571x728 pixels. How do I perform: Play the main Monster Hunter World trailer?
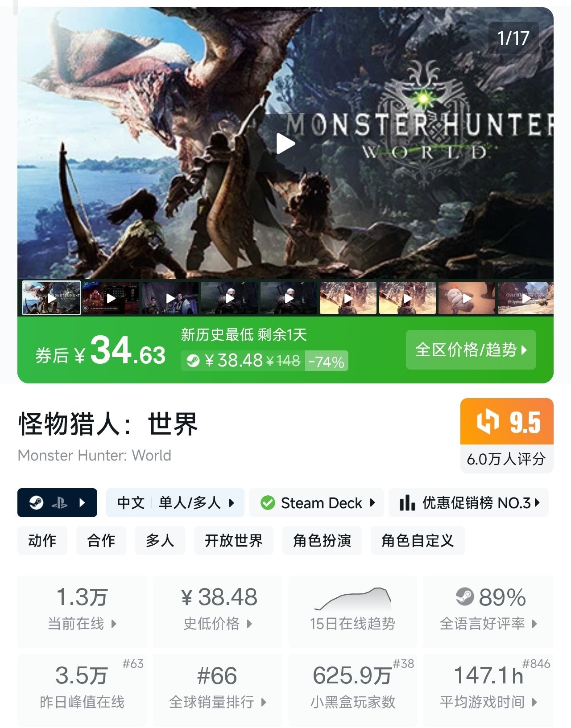[285, 144]
